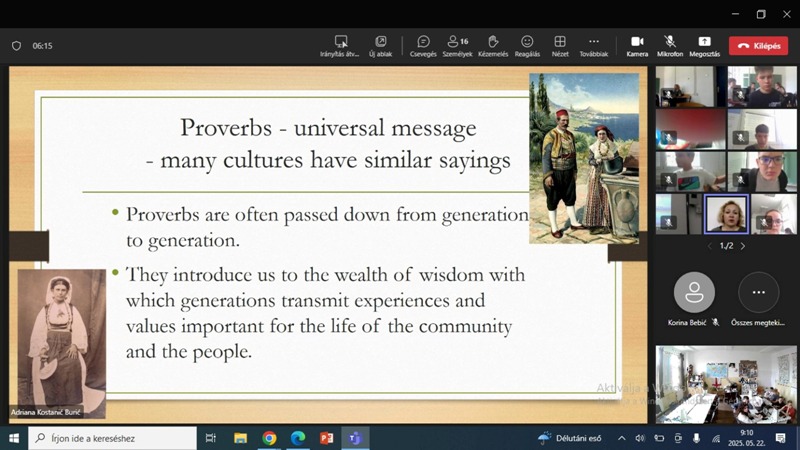Show the Személyek participants list
800x450 pixels.
458,42
